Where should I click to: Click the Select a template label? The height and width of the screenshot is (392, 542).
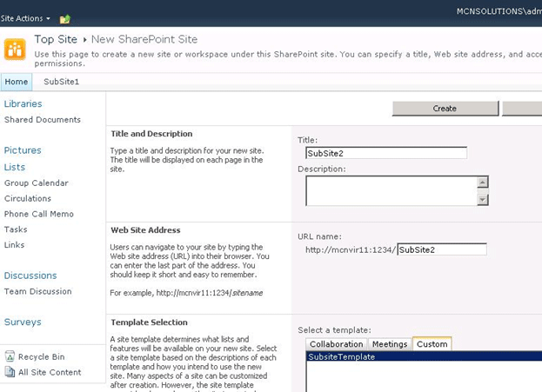(334, 330)
